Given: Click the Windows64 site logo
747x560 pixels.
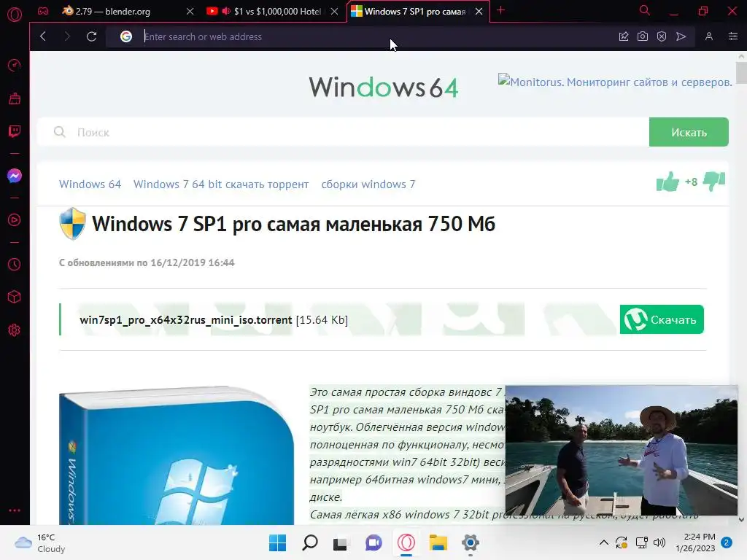Looking at the screenshot, I should pyautogui.click(x=384, y=87).
